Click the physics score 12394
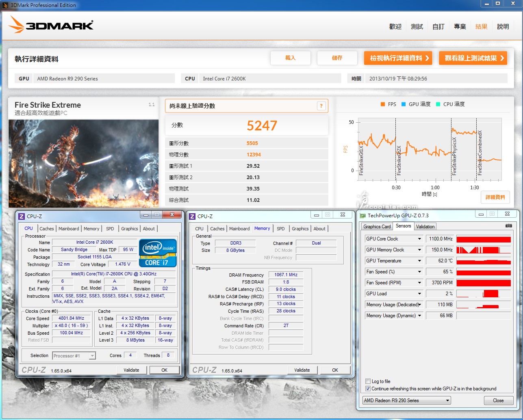 254,155
